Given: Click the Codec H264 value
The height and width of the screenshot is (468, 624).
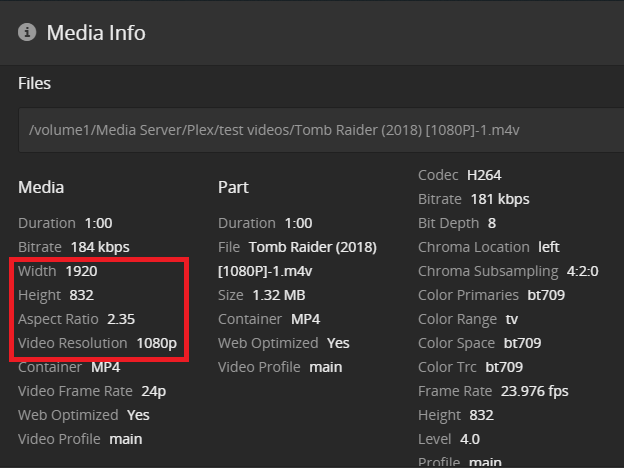Looking at the screenshot, I should [x=483, y=175].
